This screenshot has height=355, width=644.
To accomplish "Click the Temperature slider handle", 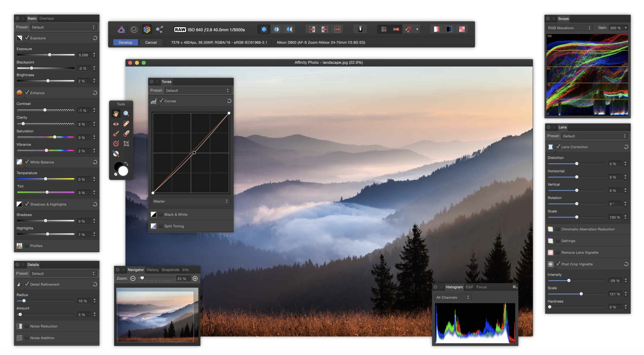I will click(45, 179).
